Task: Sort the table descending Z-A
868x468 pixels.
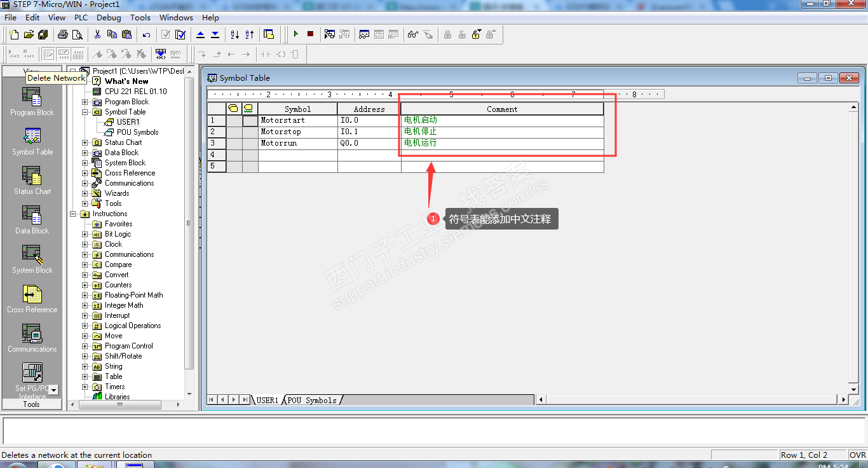Action: click(x=249, y=34)
